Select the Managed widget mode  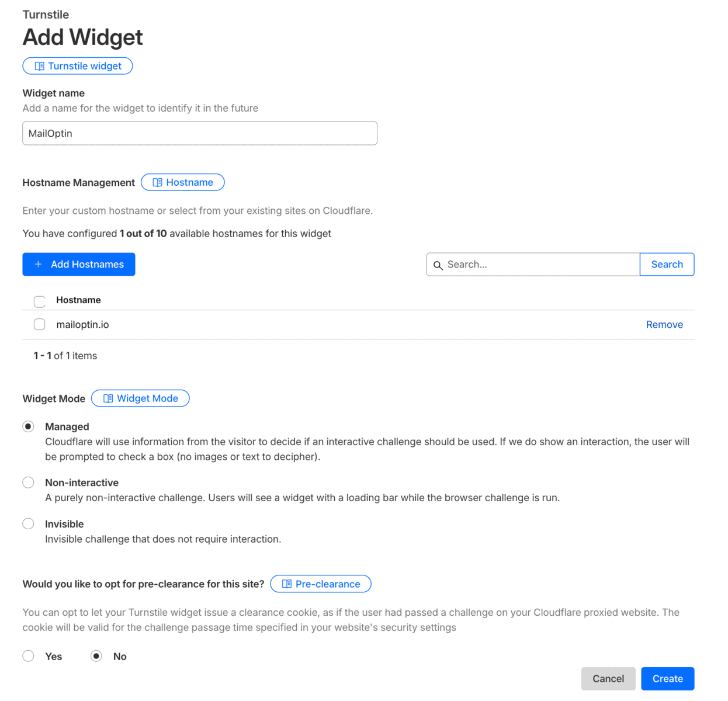click(28, 426)
